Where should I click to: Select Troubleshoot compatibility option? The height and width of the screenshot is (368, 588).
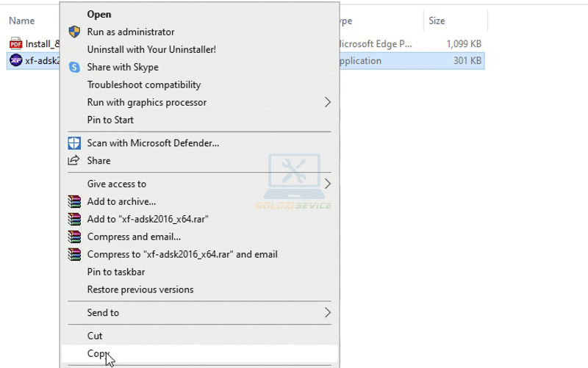143,84
